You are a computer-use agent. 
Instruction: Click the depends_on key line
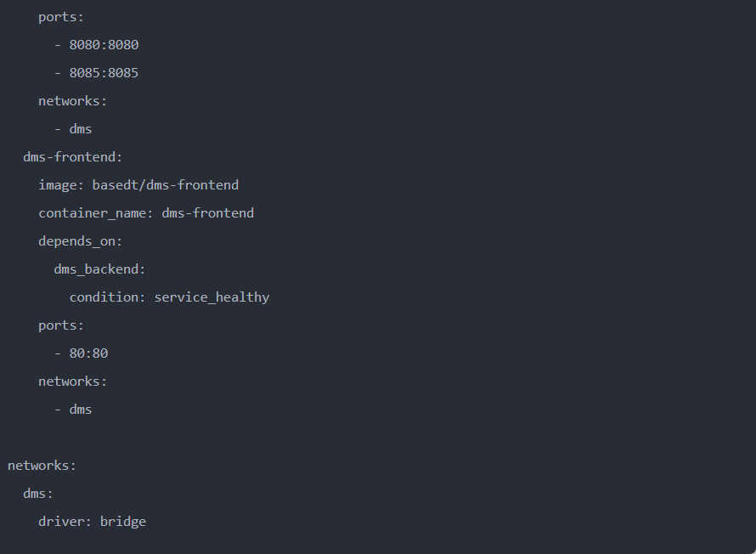click(x=80, y=241)
